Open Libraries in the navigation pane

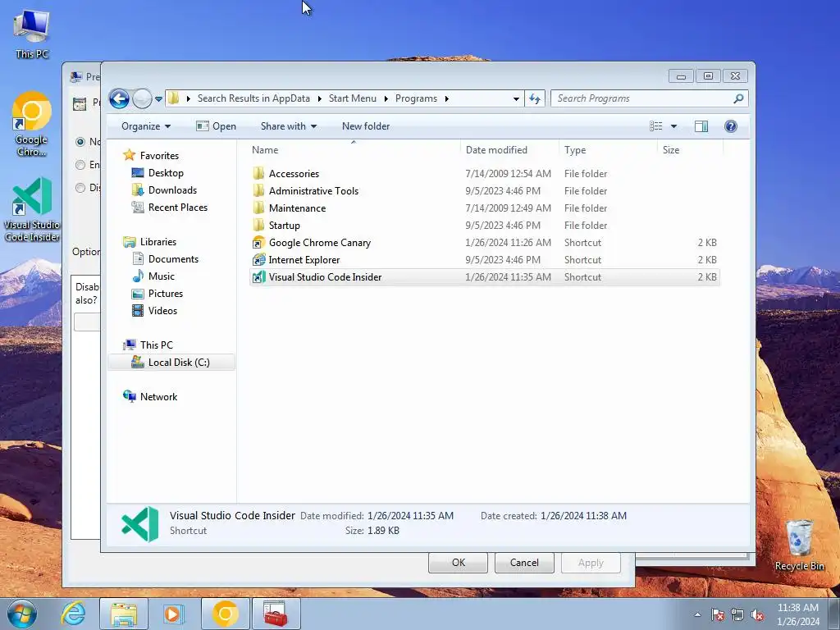click(x=158, y=242)
